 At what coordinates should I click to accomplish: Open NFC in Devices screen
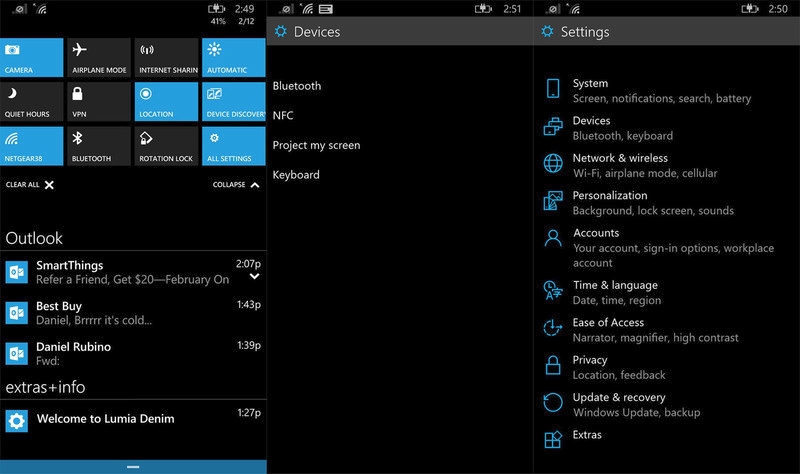283,115
